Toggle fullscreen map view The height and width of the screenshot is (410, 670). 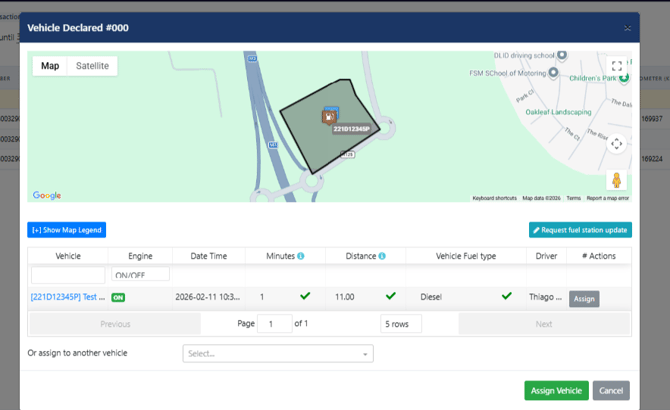click(x=617, y=66)
